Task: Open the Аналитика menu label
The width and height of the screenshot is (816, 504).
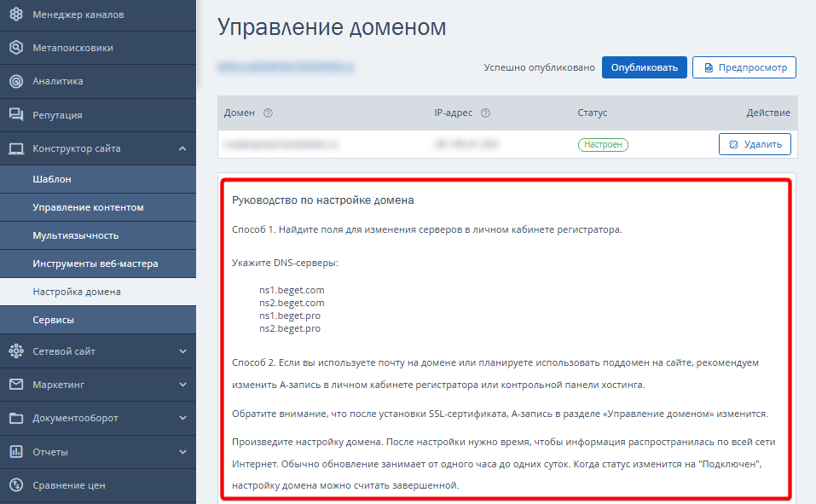Action: (58, 81)
